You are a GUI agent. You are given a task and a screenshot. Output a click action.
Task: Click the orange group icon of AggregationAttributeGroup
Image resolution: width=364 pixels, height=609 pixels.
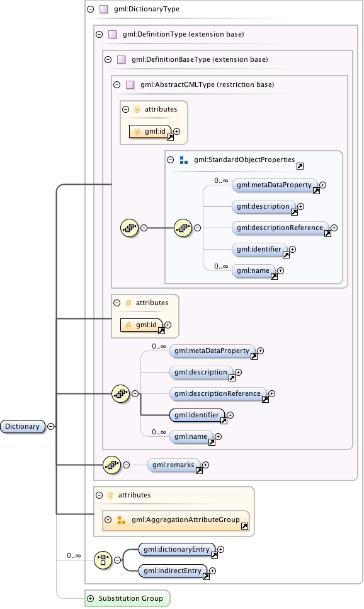click(x=122, y=519)
